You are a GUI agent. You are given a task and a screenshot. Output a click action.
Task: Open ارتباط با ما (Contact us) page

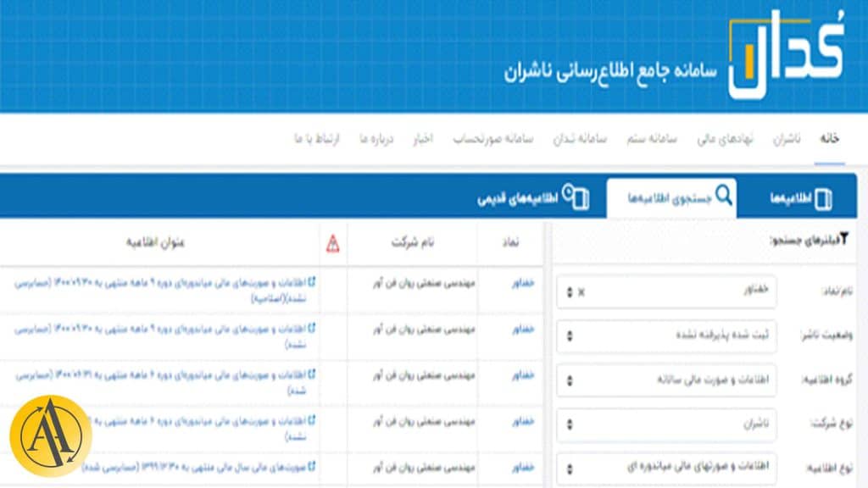(316, 139)
